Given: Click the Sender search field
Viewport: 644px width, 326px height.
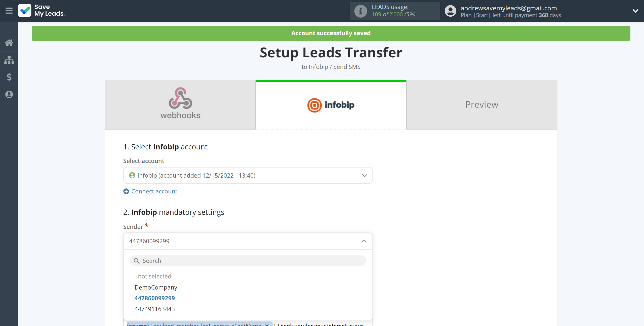Looking at the screenshot, I should 248,261.
